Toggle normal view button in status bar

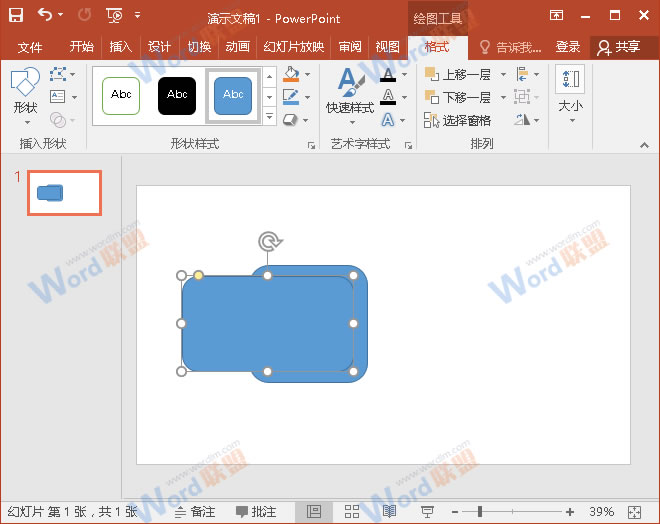pyautogui.click(x=314, y=512)
